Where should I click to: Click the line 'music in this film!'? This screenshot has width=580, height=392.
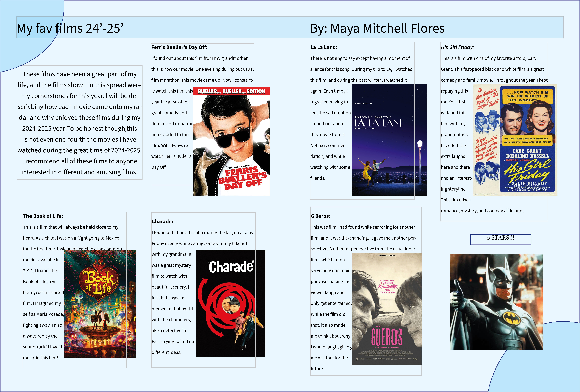pyautogui.click(x=40, y=358)
